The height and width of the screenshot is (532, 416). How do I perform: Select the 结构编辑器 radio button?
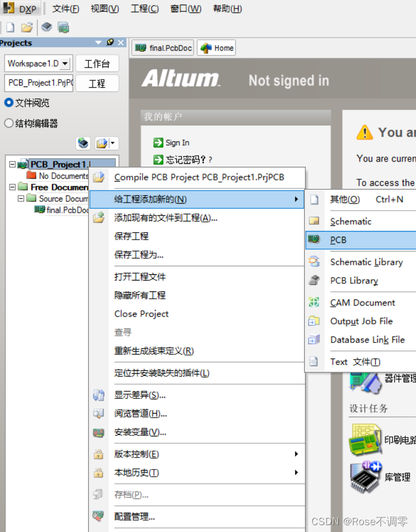click(9, 123)
